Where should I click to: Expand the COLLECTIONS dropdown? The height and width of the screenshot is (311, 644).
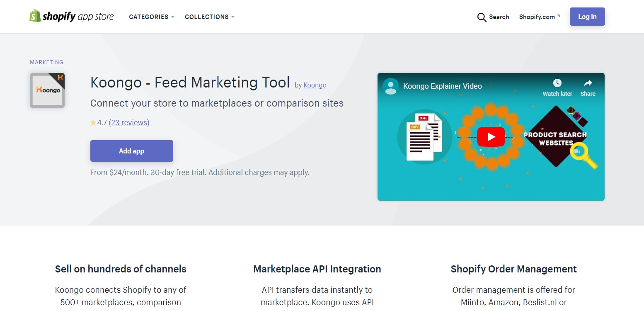click(210, 17)
